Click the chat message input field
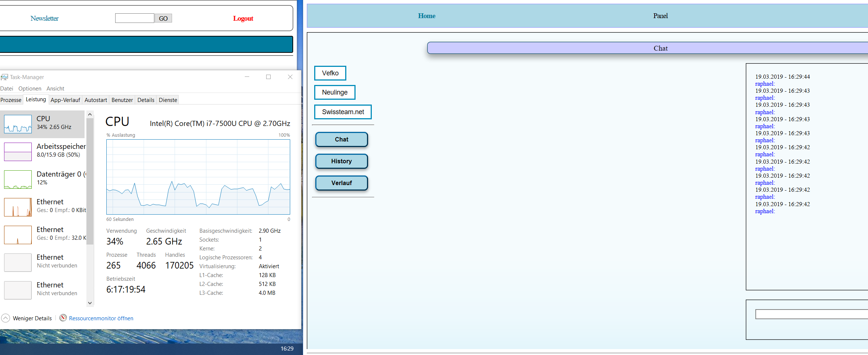The image size is (868, 355). click(x=810, y=314)
